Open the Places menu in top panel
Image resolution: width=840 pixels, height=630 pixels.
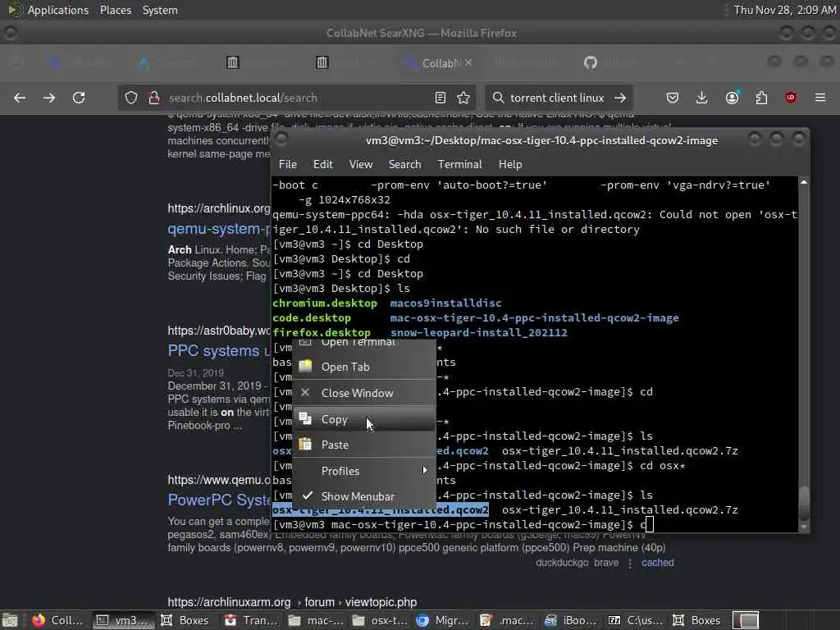click(115, 10)
